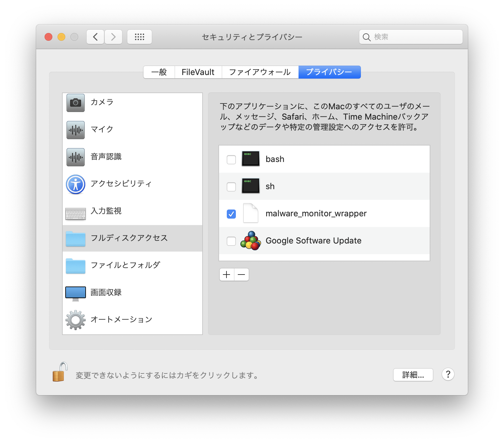Click the 検索 search field

(x=411, y=37)
